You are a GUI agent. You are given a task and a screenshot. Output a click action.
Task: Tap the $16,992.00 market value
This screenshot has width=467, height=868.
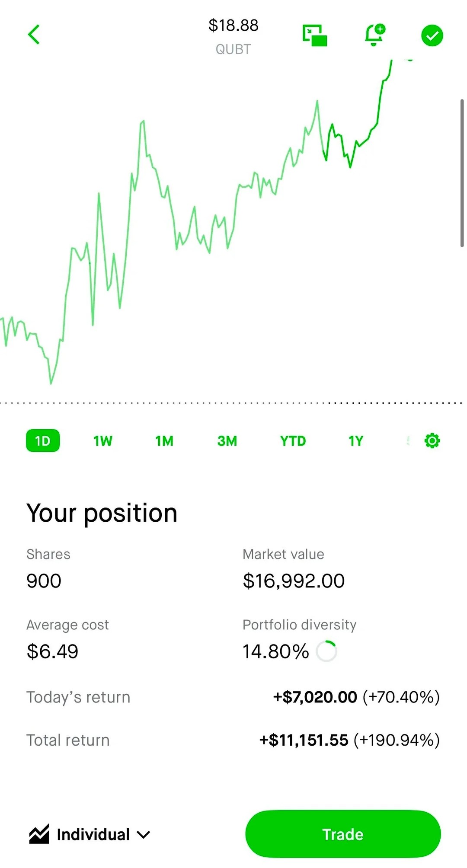click(x=294, y=581)
